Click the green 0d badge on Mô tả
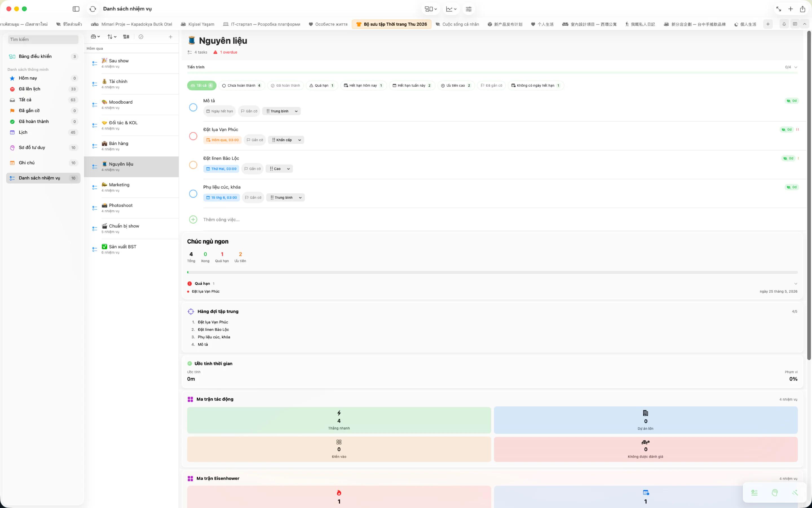 pyautogui.click(x=791, y=101)
